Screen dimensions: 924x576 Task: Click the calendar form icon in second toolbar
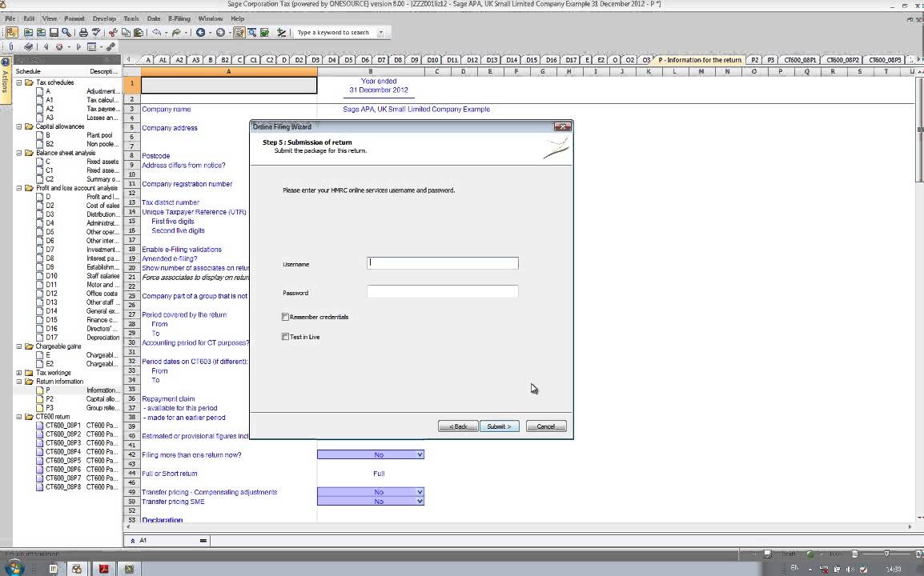click(91, 46)
